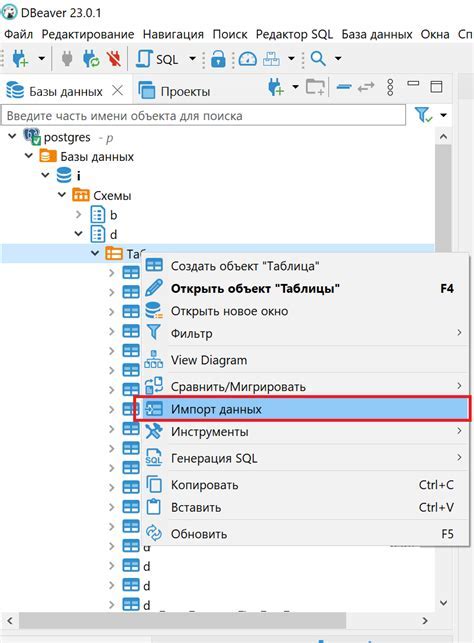Toggle link with editor arrows icon
Viewport: 474px width, 643px height.
click(366, 87)
